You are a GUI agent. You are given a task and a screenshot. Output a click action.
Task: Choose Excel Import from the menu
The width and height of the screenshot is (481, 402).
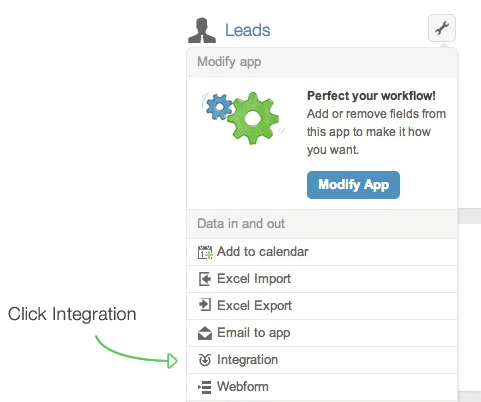tap(322, 279)
